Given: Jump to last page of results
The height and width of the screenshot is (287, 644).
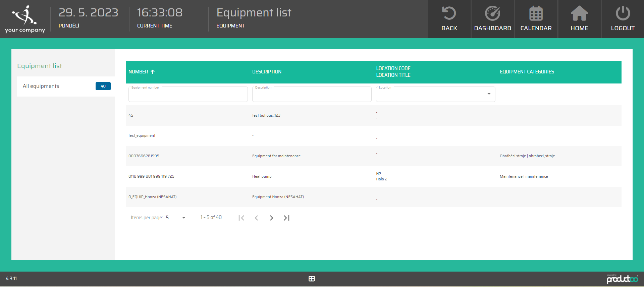Looking at the screenshot, I should [x=286, y=218].
